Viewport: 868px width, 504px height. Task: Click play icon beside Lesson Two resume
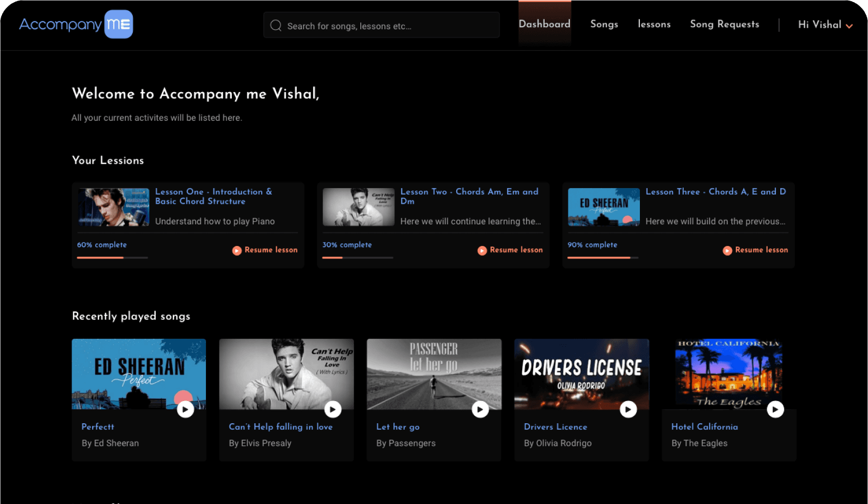click(482, 250)
